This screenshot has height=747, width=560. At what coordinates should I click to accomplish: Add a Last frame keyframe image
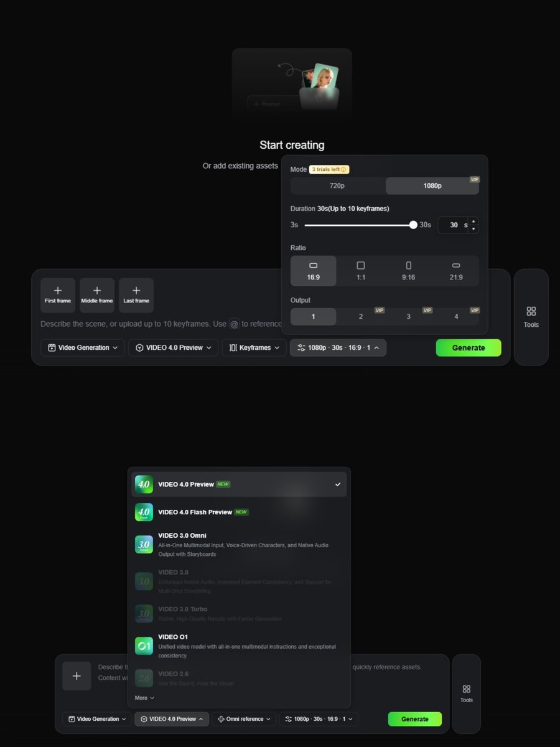pos(136,295)
